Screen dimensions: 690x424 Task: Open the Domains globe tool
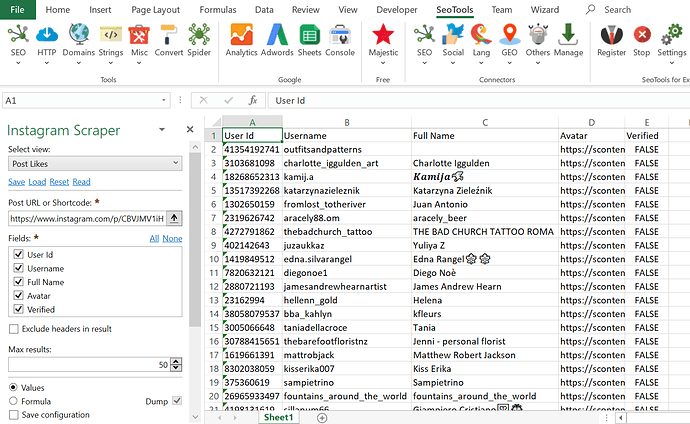(79, 35)
